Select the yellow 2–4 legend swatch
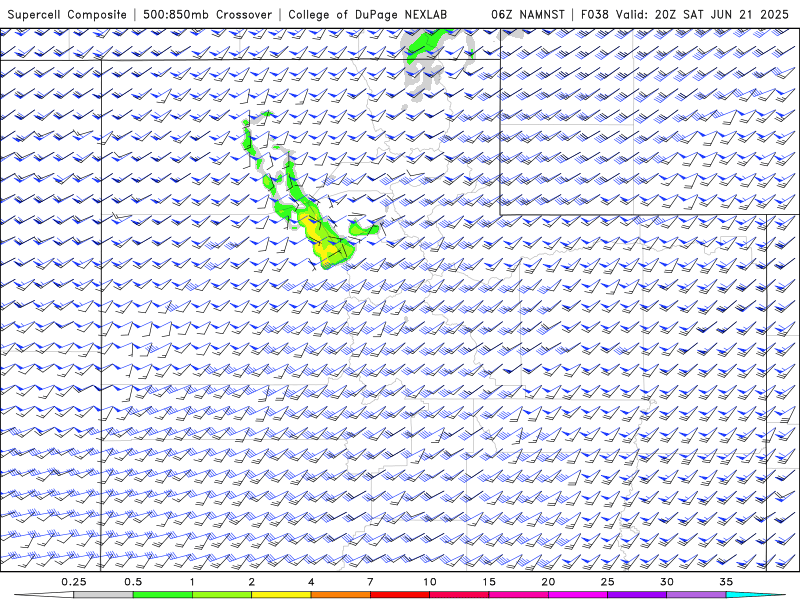The image size is (800, 600). coord(281,595)
